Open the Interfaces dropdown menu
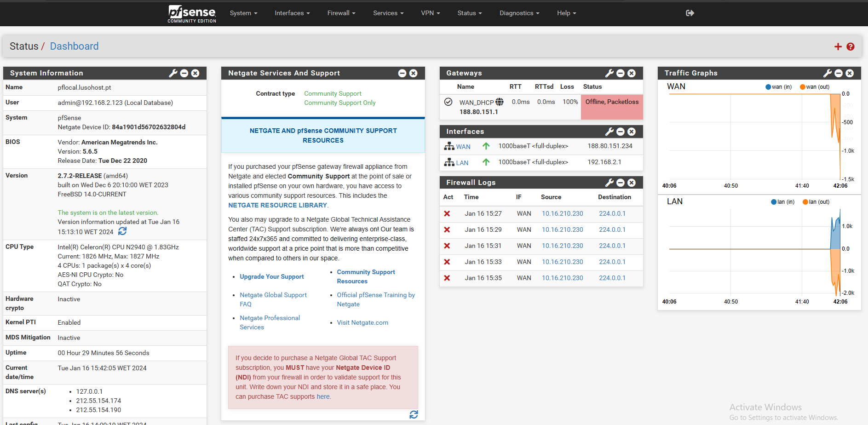 pyautogui.click(x=292, y=13)
